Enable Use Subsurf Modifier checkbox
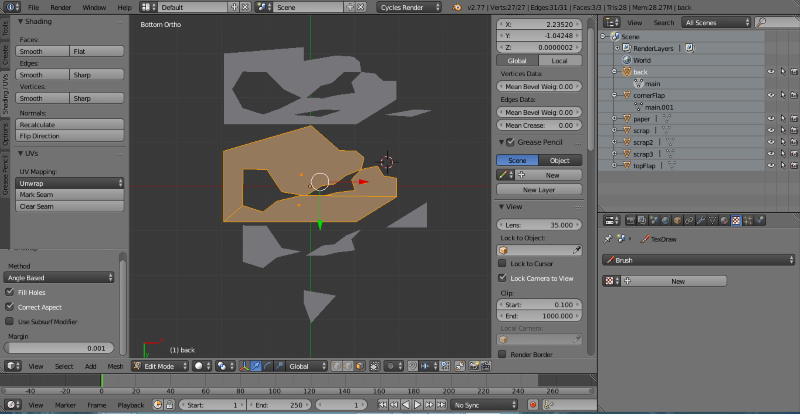Image resolution: width=800 pixels, height=414 pixels. pyautogui.click(x=9, y=322)
